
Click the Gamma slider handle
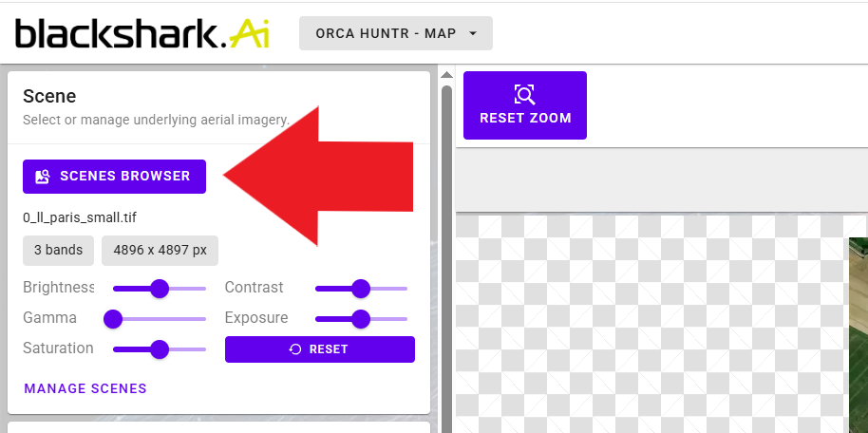click(113, 318)
